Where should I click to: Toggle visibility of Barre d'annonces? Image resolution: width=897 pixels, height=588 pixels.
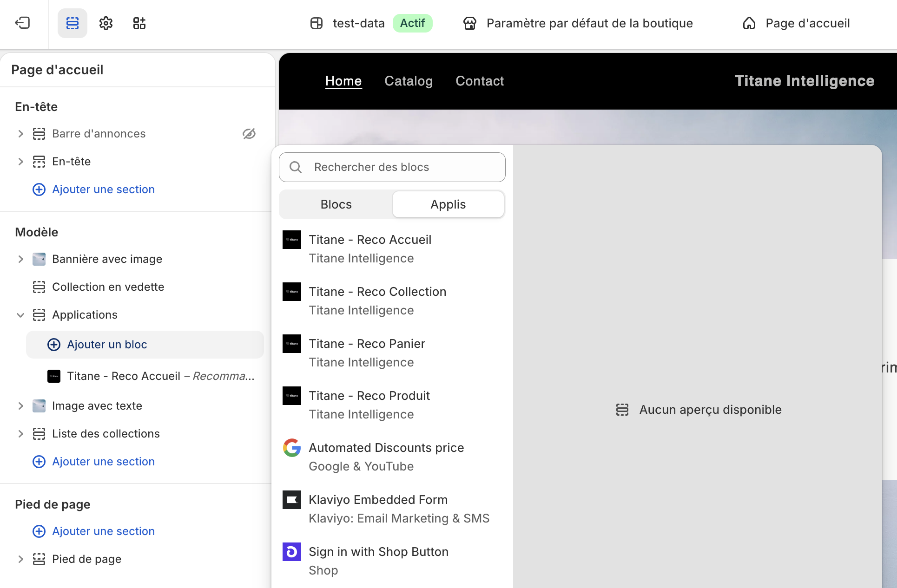point(249,134)
